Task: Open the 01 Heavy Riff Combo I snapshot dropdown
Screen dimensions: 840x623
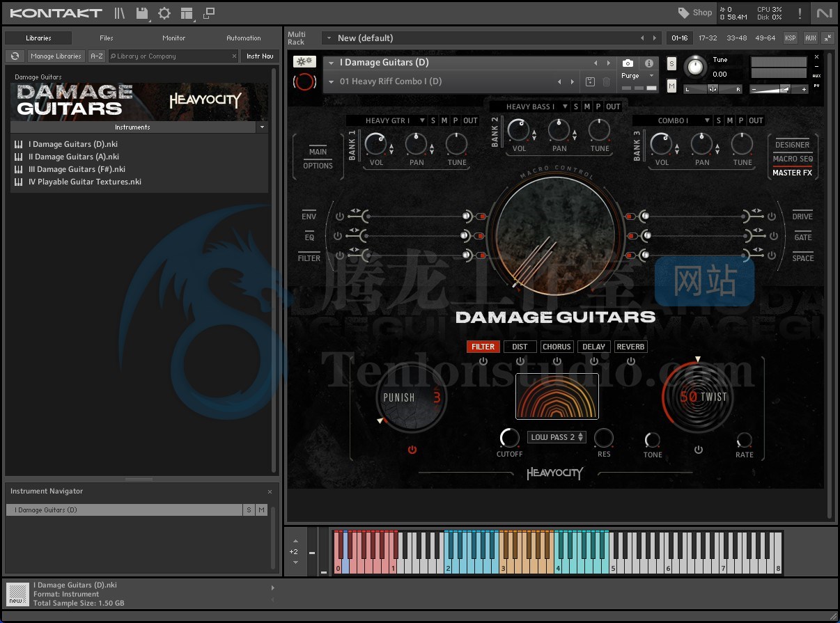Action: coord(332,81)
